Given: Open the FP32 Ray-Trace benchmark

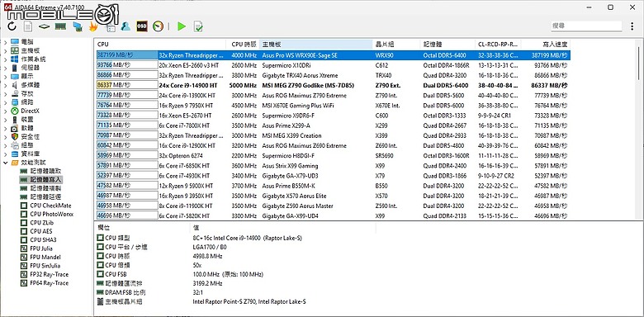Looking at the screenshot, I should click(50, 274).
